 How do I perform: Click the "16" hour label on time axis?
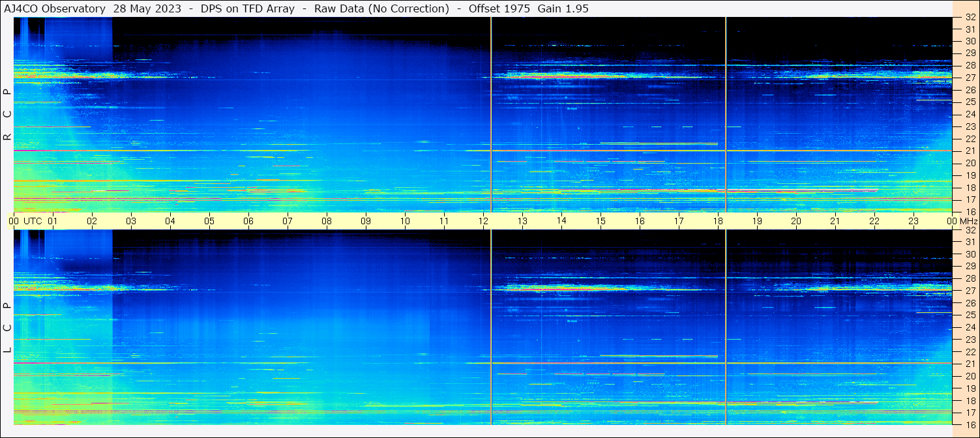640,221
